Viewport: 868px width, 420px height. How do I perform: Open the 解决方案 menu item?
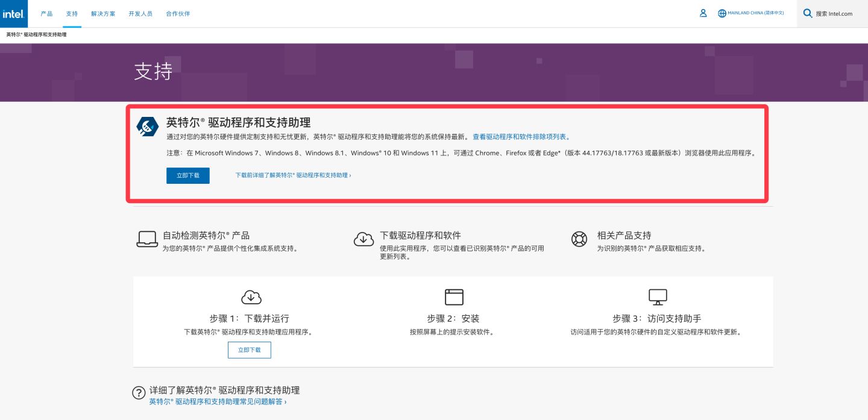coord(102,13)
